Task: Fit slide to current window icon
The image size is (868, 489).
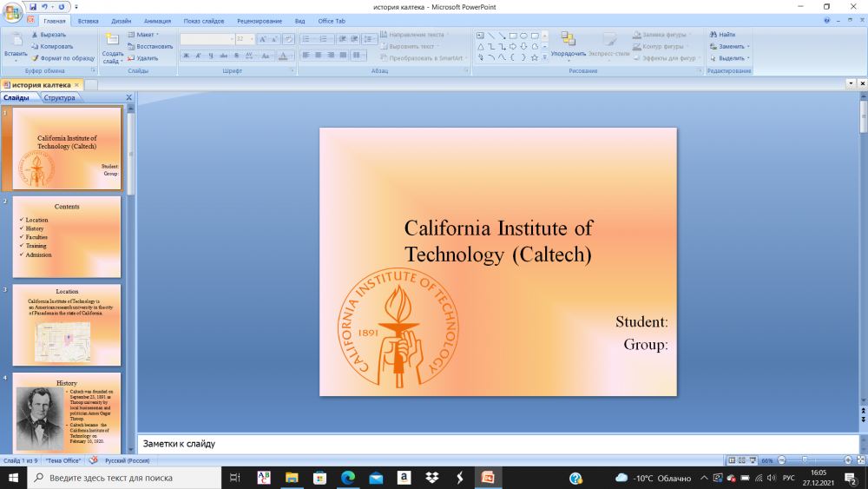Action: (861, 460)
